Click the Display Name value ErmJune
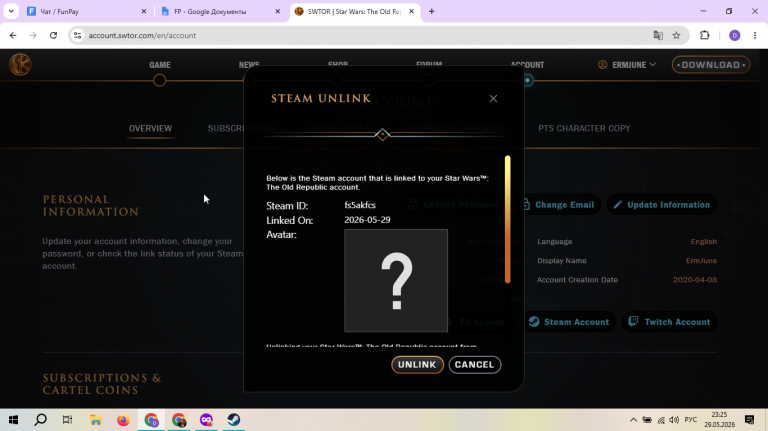 click(701, 261)
